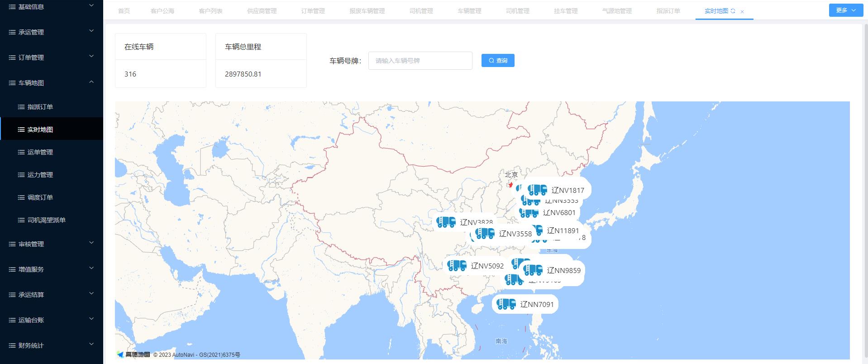
Task: Open the 更多 dropdown button
Action: [x=846, y=10]
